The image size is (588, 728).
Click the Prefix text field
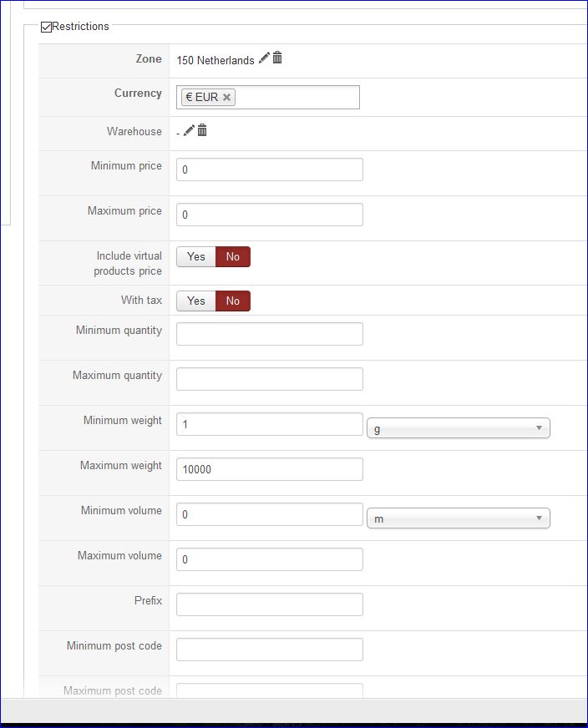[x=270, y=604]
